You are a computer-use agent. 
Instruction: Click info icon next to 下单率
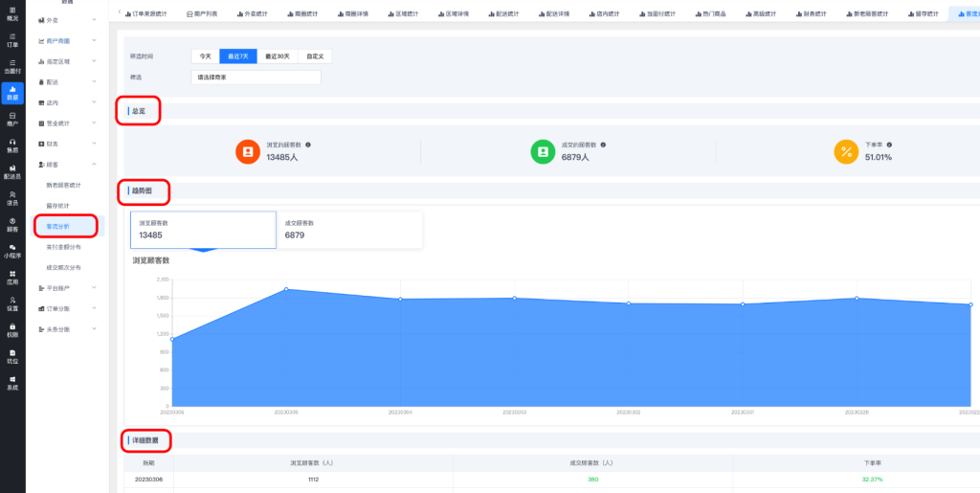coord(889,145)
